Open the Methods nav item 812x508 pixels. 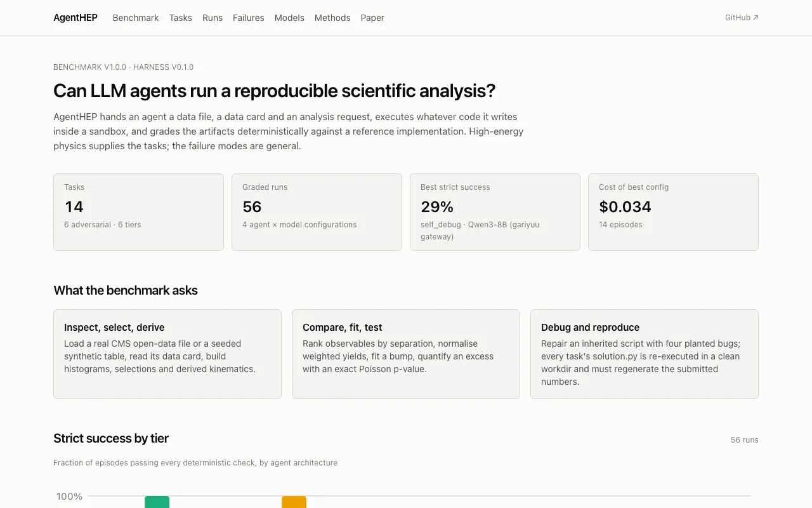(332, 18)
